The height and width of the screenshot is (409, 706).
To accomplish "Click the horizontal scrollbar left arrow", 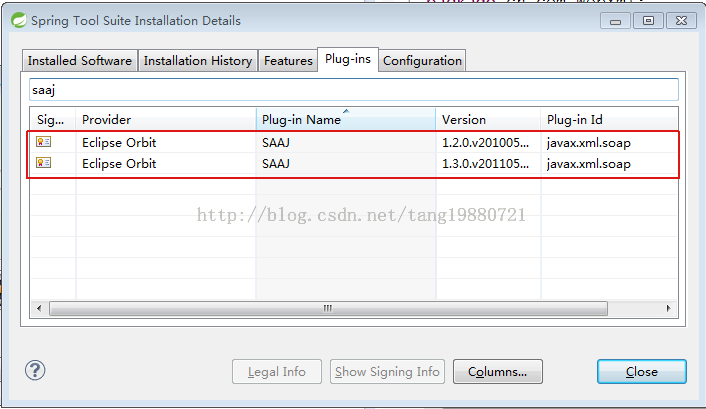I will pos(39,309).
